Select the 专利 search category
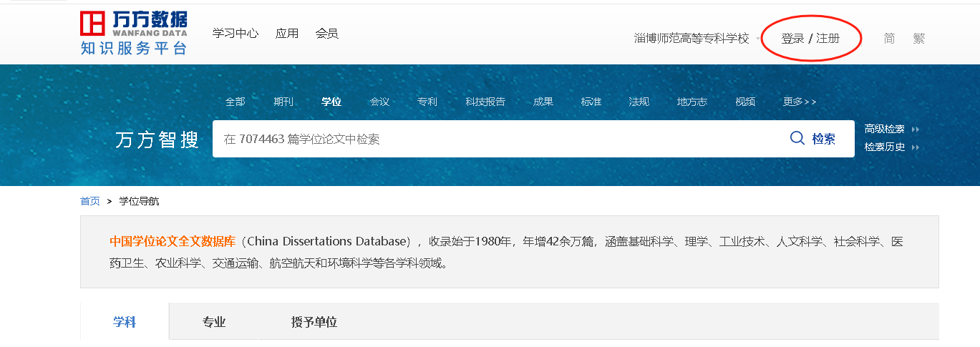 point(427,102)
